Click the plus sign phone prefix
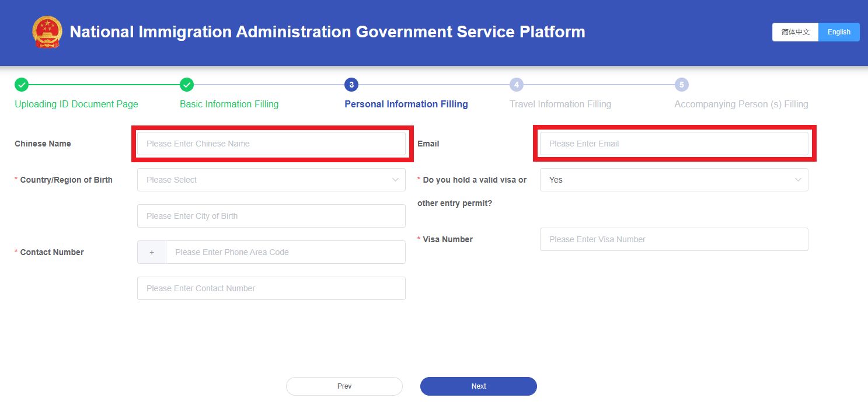 pos(152,252)
